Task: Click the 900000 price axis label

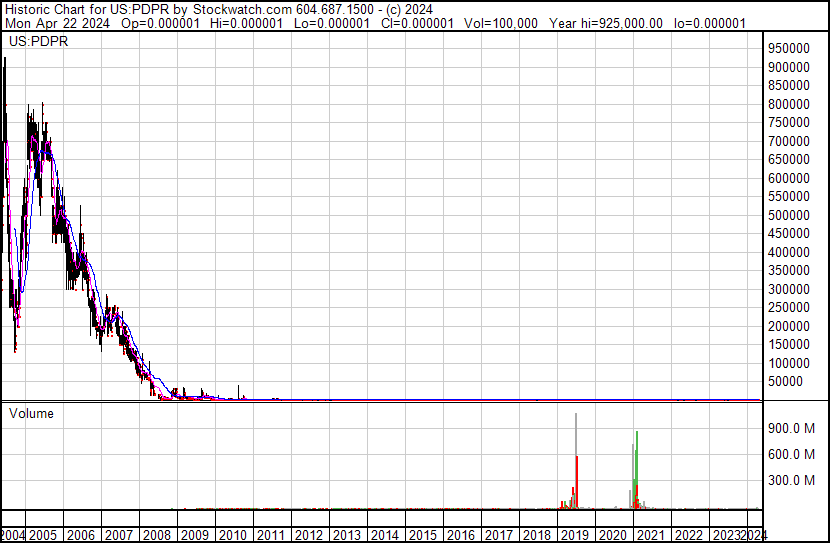Action: point(789,67)
